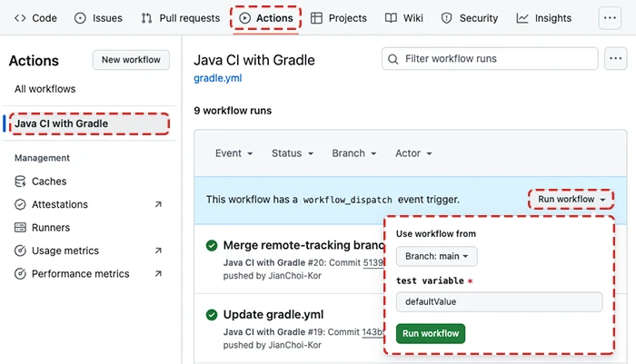Click the Caches database icon
The width and height of the screenshot is (636, 364).
(20, 182)
